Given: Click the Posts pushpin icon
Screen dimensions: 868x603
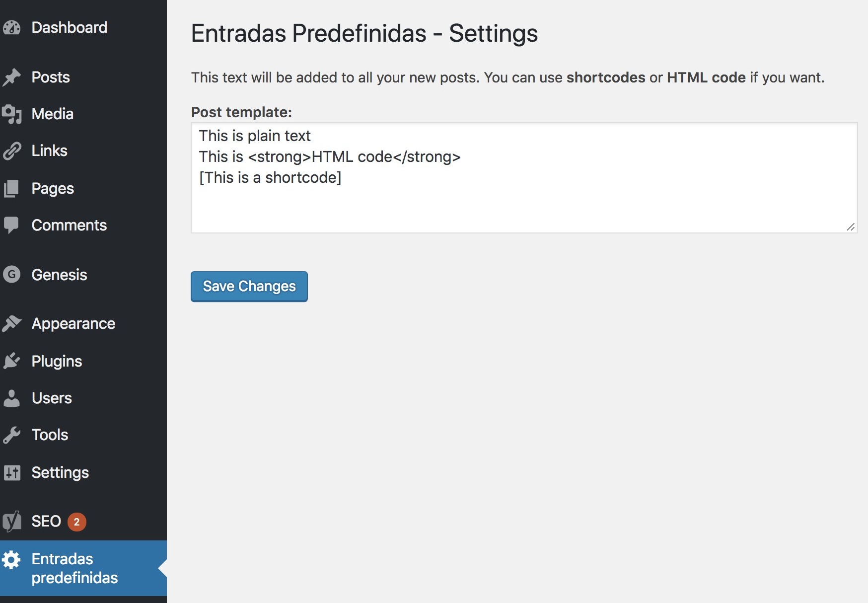Looking at the screenshot, I should click(11, 77).
